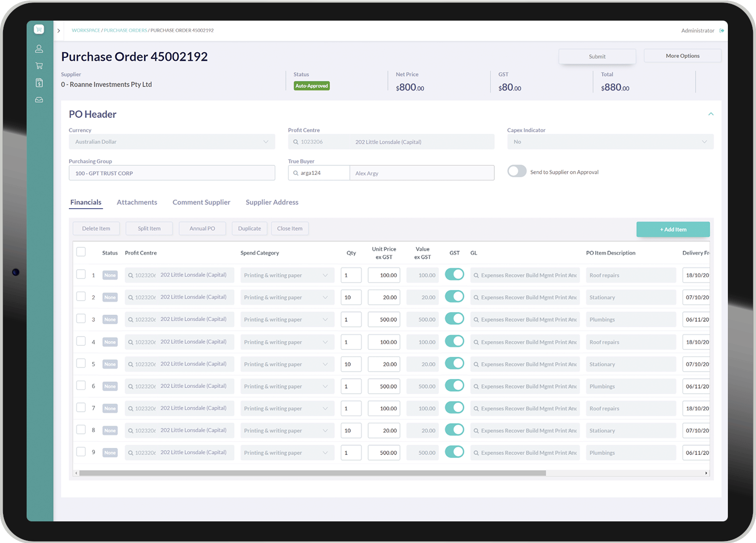
Task: Click the Qty field of item 2
Action: (351, 297)
